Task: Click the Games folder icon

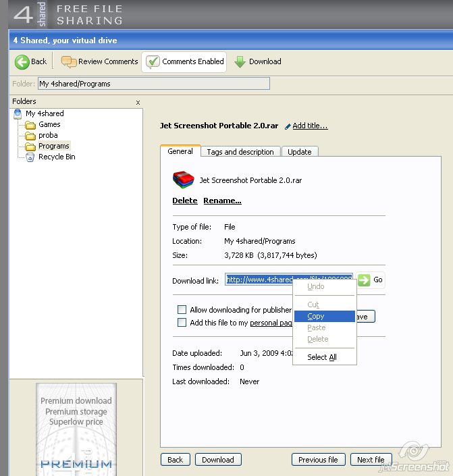Action: (x=30, y=125)
